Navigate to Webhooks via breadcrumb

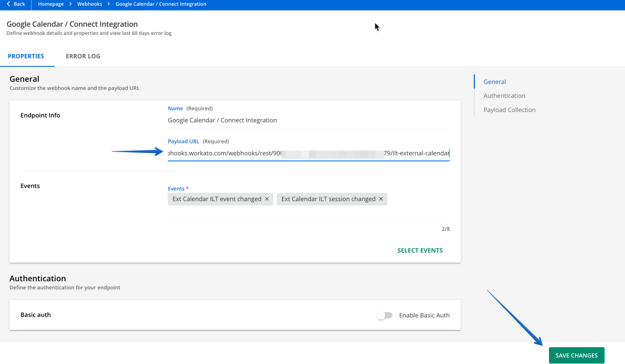89,4
